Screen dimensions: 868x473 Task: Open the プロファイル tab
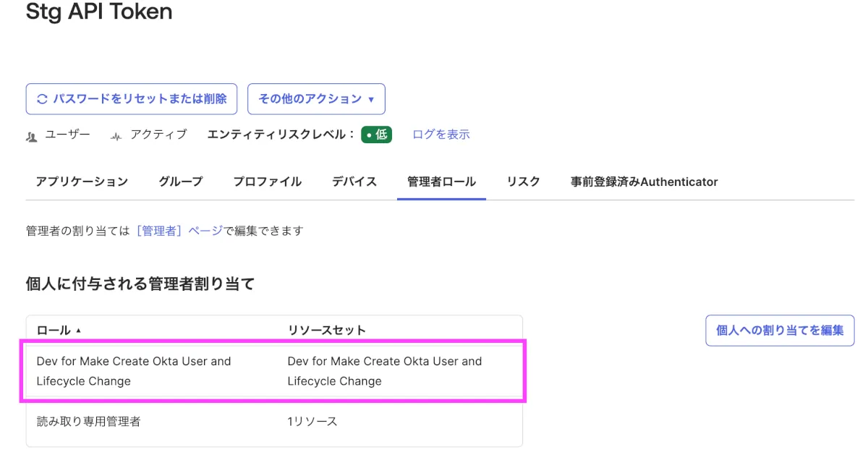[267, 182]
